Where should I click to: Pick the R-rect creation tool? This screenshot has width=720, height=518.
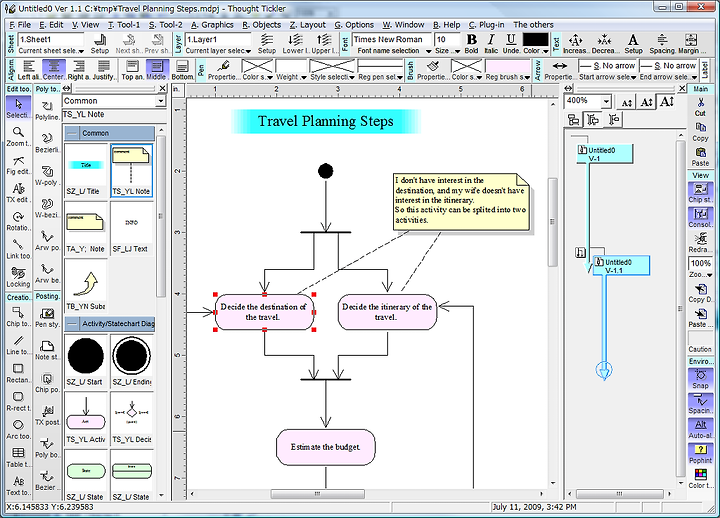coord(18,401)
